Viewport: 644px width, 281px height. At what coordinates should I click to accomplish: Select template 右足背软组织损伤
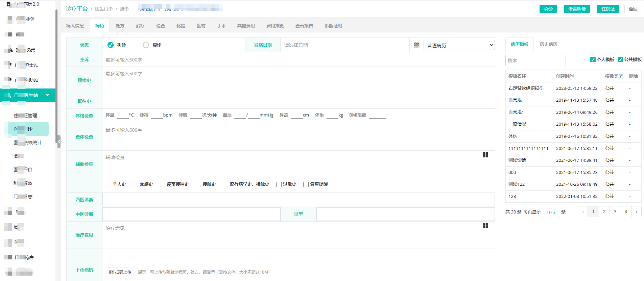(526, 88)
